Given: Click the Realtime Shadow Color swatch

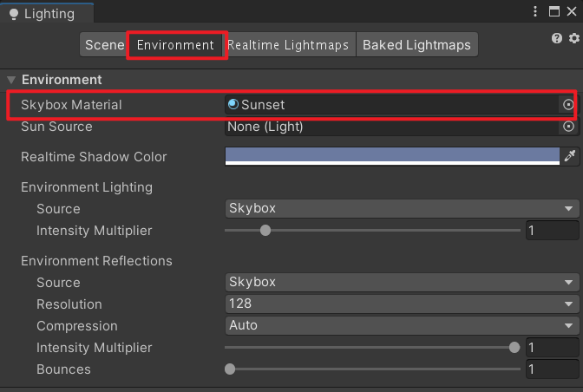Looking at the screenshot, I should [x=392, y=156].
